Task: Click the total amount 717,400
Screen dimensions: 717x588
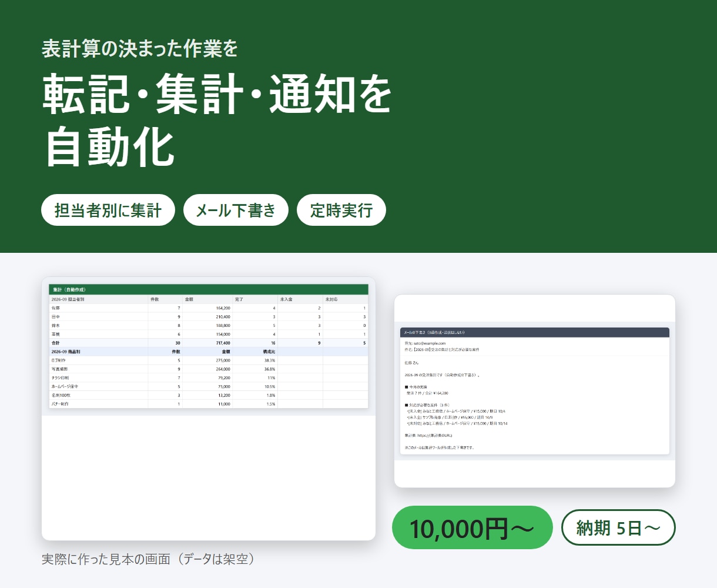Action: click(223, 343)
